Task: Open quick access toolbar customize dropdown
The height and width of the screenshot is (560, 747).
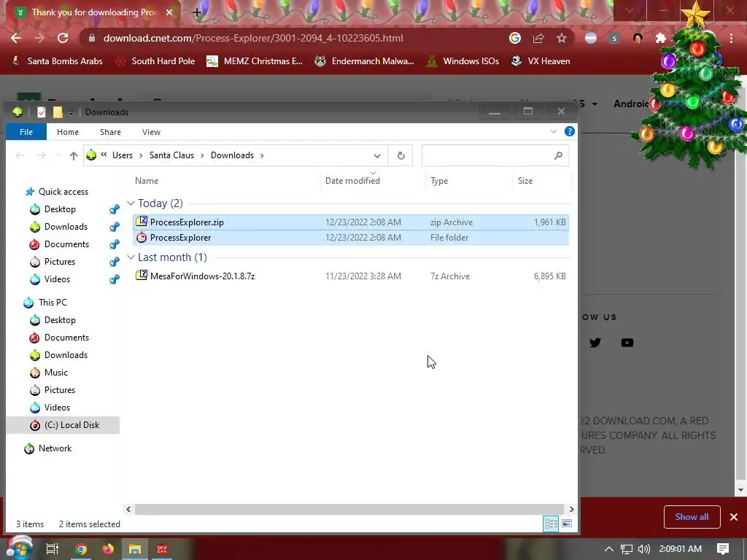Action: [71, 112]
